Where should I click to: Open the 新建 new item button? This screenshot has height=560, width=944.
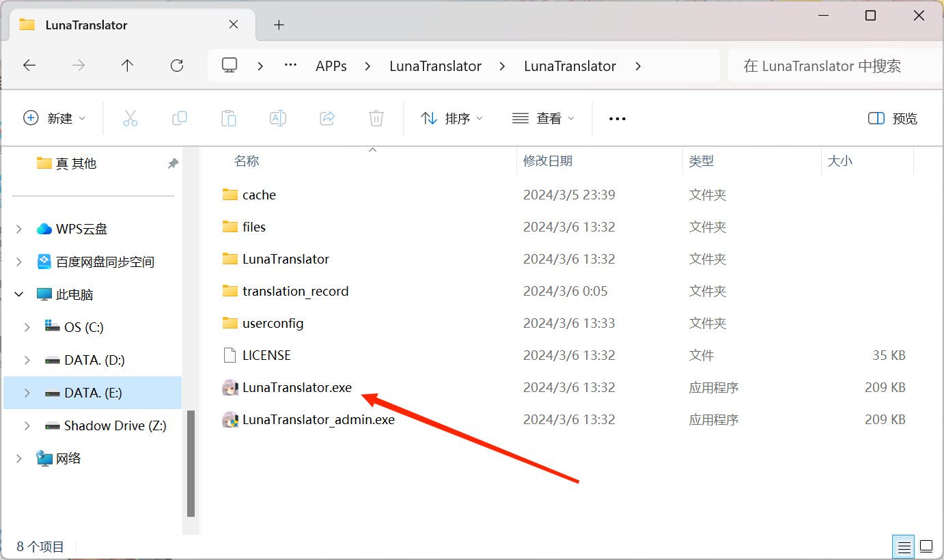[55, 118]
